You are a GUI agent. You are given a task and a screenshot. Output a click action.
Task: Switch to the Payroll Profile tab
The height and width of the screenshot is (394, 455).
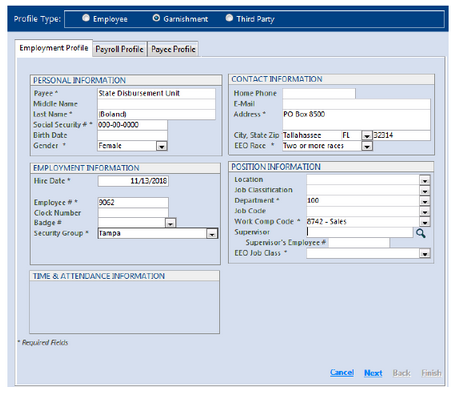[119, 49]
